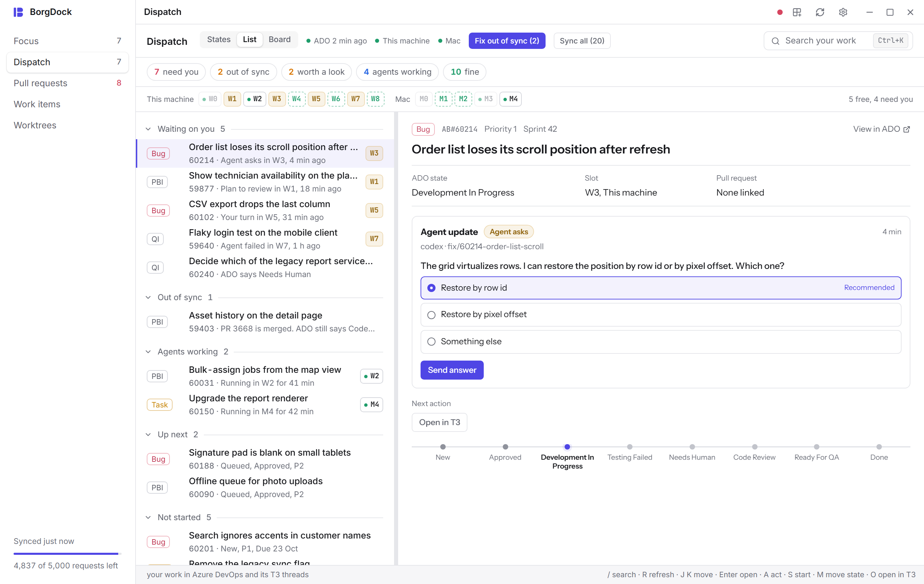Click the BorgDock logo icon
Viewport: 924px width, 584px height.
(x=18, y=12)
